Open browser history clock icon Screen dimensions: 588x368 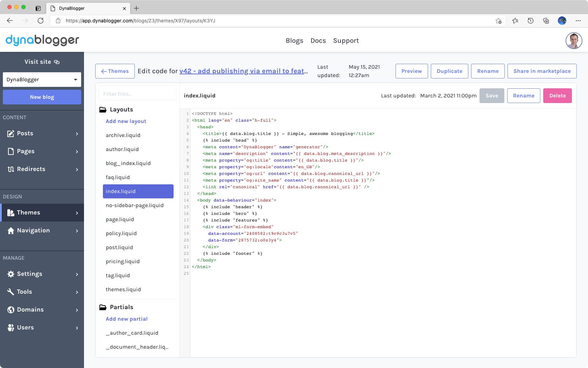(531, 21)
